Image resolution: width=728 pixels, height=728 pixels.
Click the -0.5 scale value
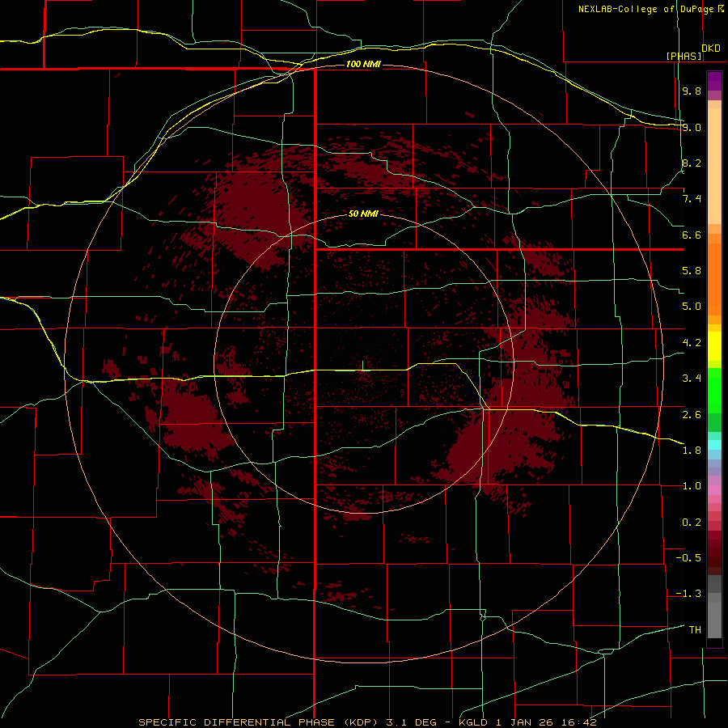(688, 558)
